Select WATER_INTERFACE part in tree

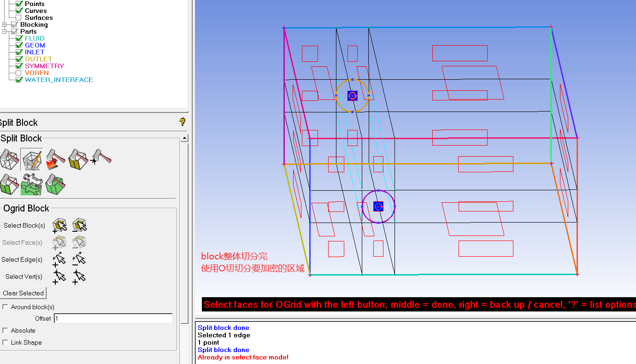click(x=59, y=80)
